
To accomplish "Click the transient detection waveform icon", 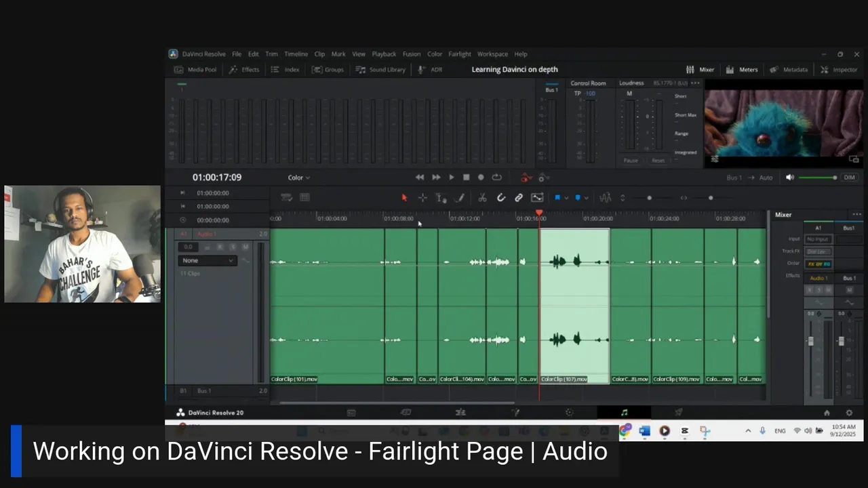I will pyautogui.click(x=606, y=198).
